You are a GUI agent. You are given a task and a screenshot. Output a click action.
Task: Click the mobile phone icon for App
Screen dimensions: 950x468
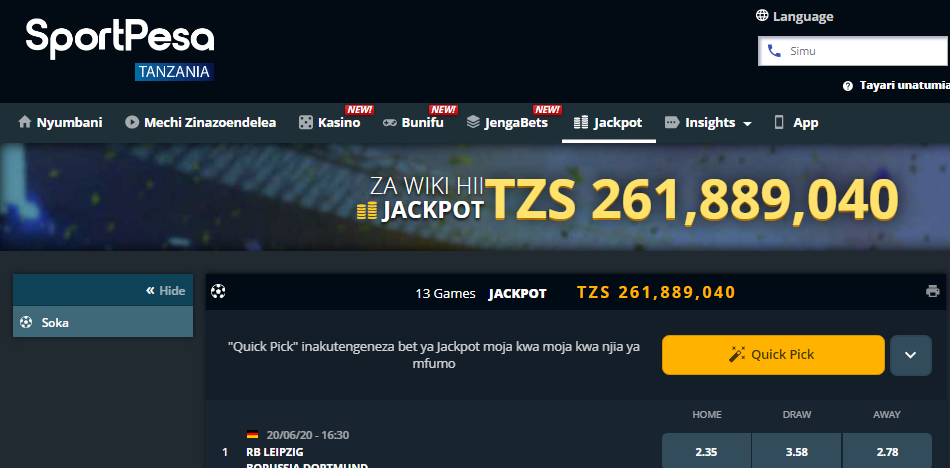pyautogui.click(x=779, y=122)
